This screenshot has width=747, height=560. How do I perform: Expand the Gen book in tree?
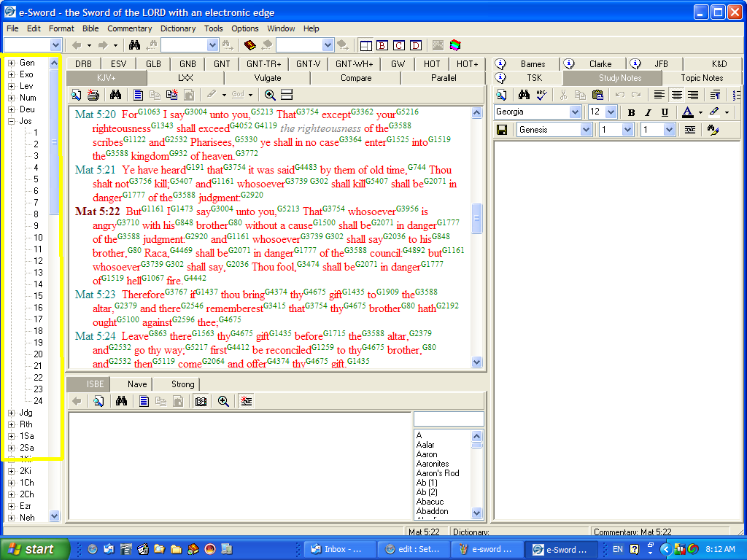(x=12, y=63)
